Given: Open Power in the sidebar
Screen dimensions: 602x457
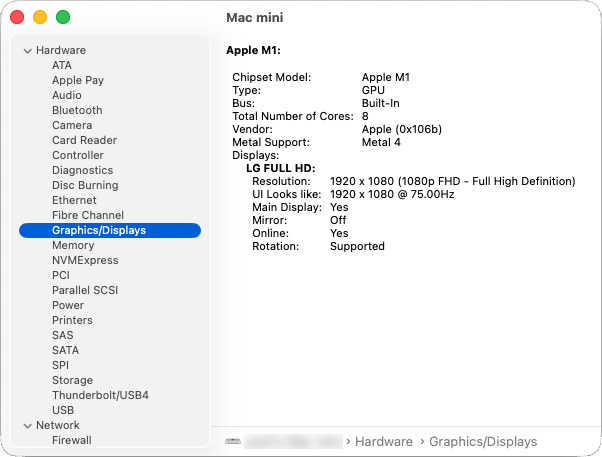Looking at the screenshot, I should 68,305.
